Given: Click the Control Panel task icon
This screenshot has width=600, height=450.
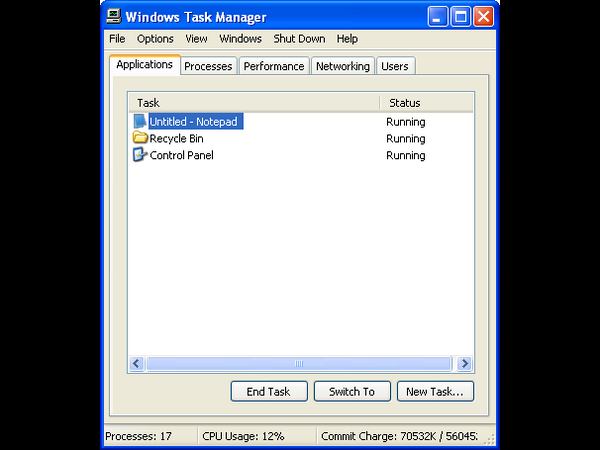Looking at the screenshot, I should pyautogui.click(x=140, y=156).
